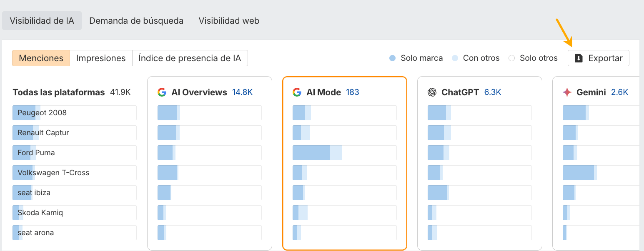This screenshot has width=644, height=251.
Task: Switch to the Demanda de búsqueda tab
Action: click(x=136, y=20)
